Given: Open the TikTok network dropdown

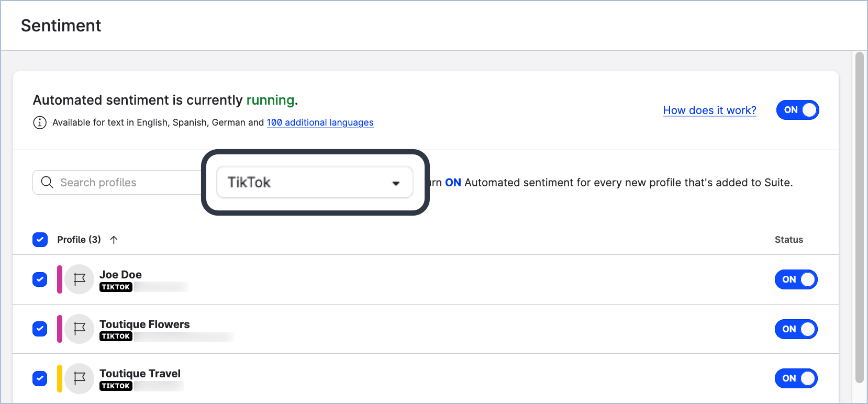Looking at the screenshot, I should (x=314, y=182).
